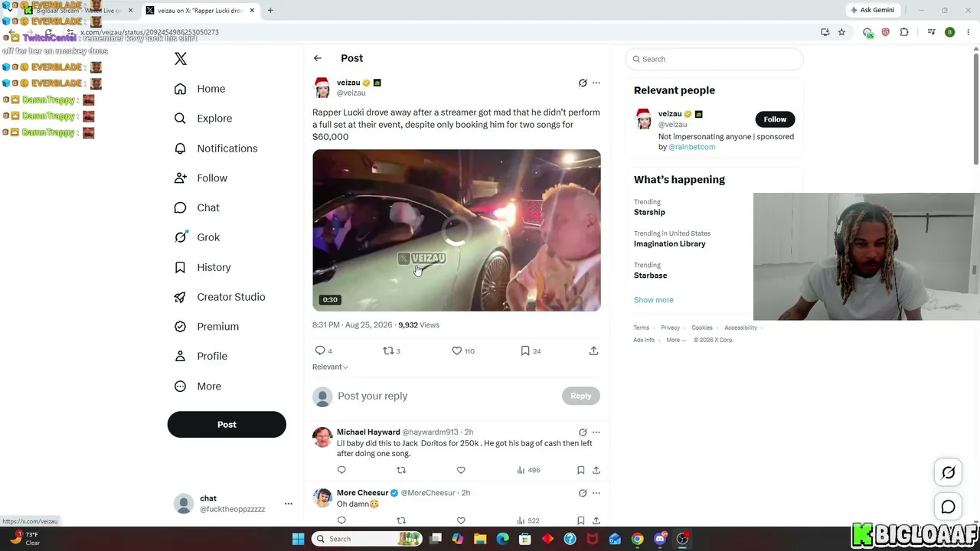Open Notifications in the sidebar
The width and height of the screenshot is (980, 551).
click(x=216, y=148)
